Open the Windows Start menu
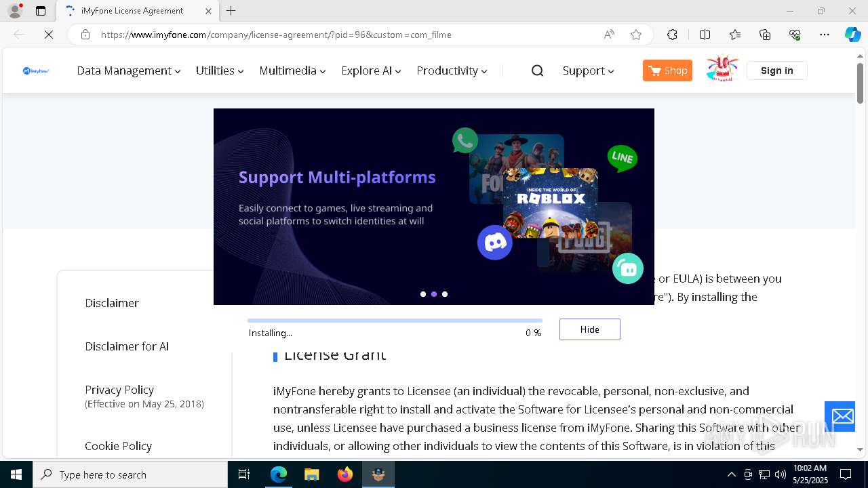 [16, 474]
